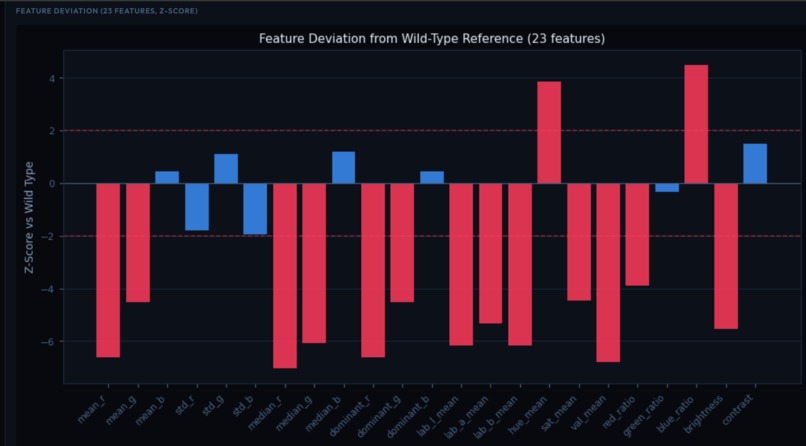Click the red_ratio bar
Screen dimensions: 806x446
[x=637, y=234]
